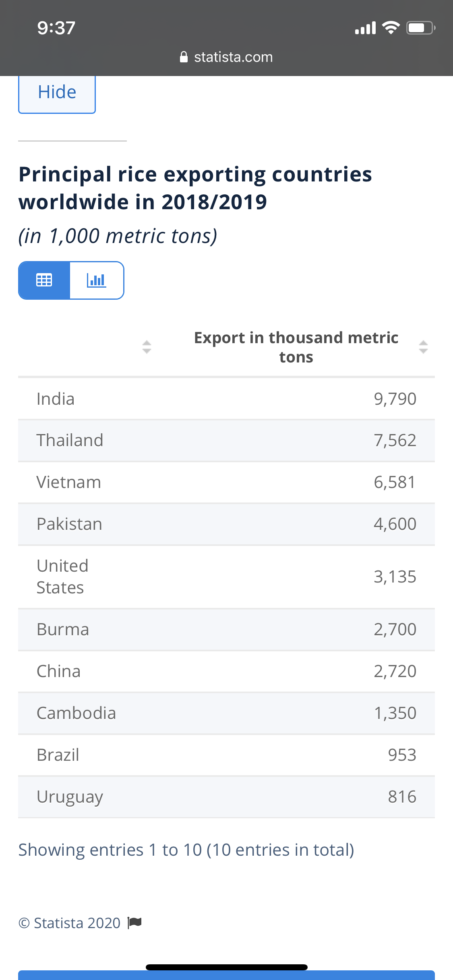Select the Thailand table row
453x980 pixels.
coord(226,441)
